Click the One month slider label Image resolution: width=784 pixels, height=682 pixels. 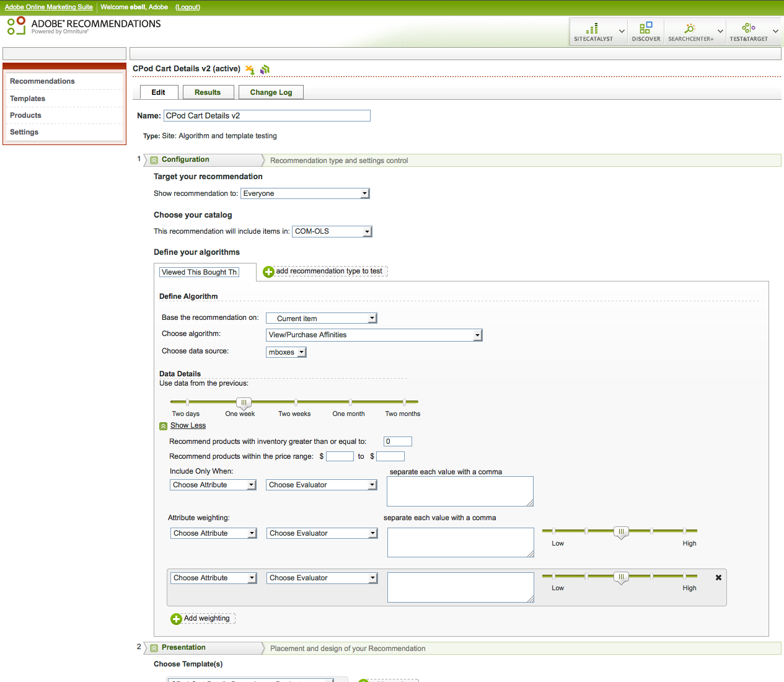pos(348,414)
